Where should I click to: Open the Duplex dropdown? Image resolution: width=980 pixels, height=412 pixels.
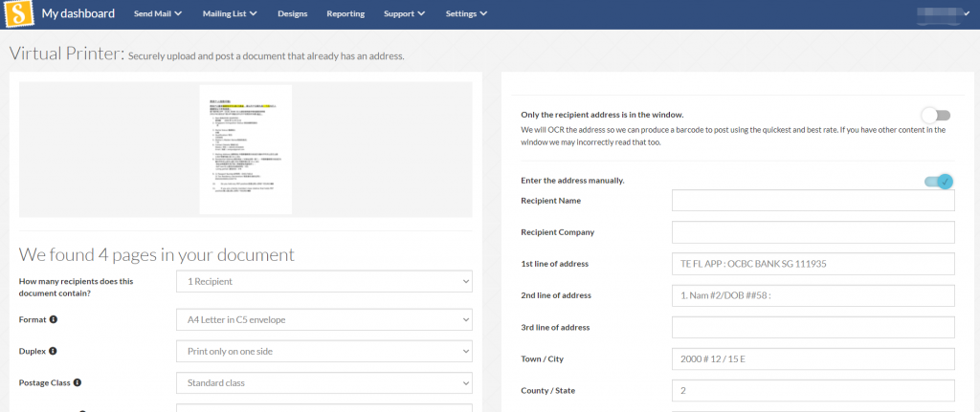point(323,352)
